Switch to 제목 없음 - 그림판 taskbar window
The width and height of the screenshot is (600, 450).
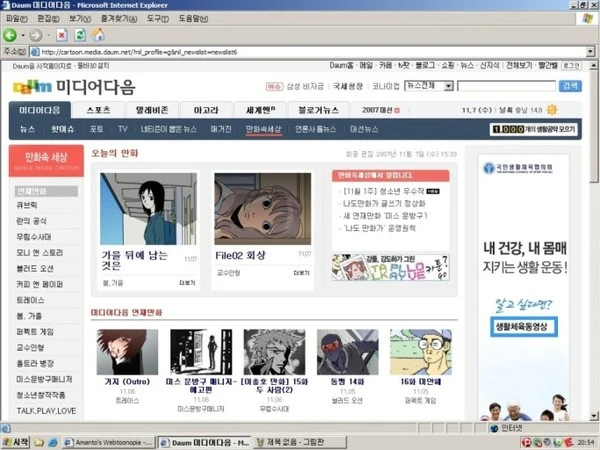300,442
